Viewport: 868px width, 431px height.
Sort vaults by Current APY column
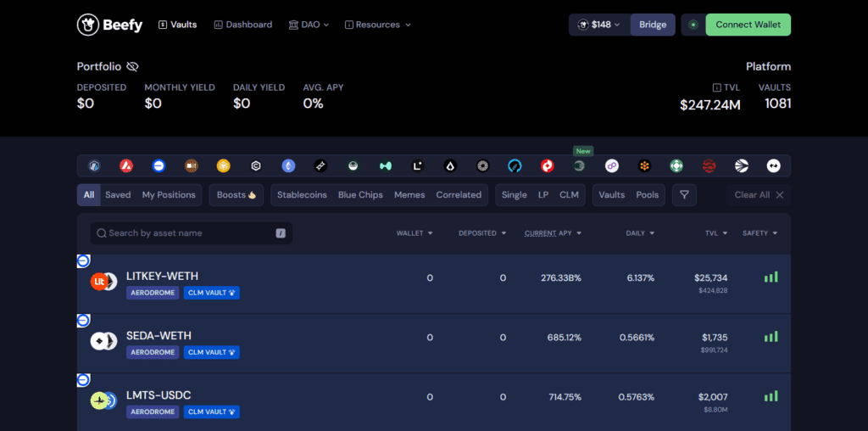(x=553, y=233)
